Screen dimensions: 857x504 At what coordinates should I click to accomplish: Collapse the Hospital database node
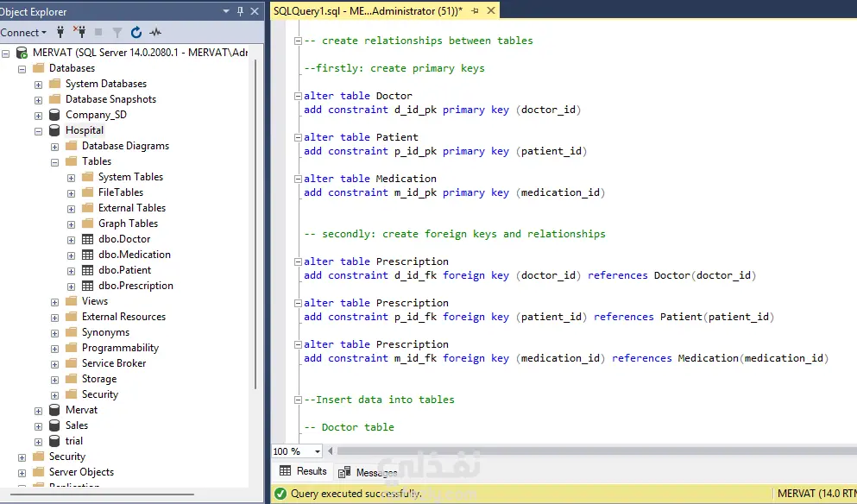tap(39, 131)
